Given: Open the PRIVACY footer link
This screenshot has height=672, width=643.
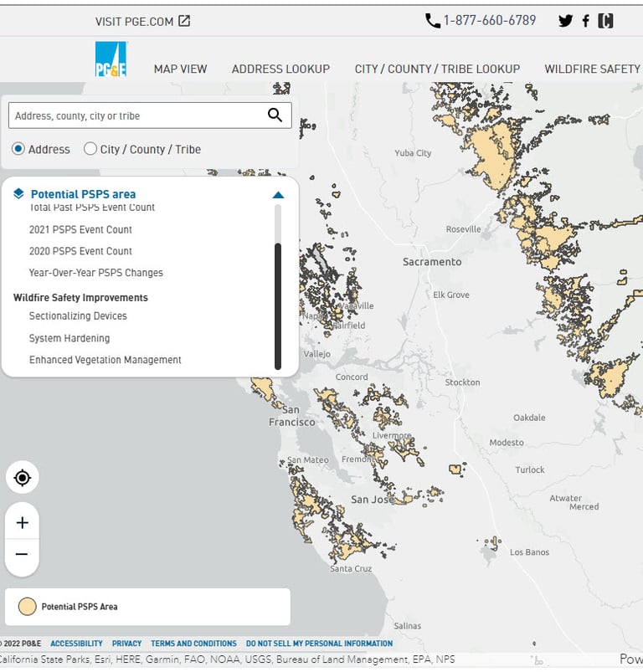Looking at the screenshot, I should click(x=126, y=644).
